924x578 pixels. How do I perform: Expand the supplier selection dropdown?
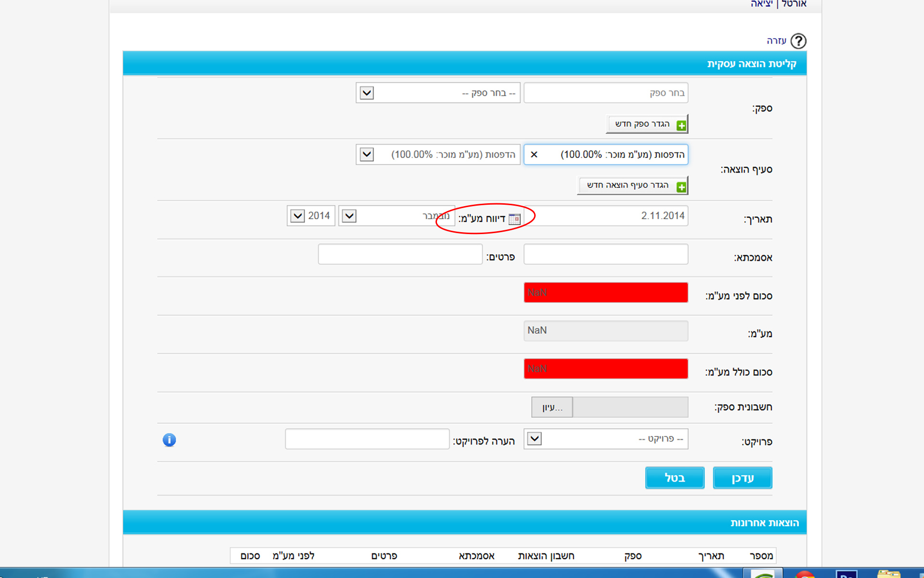(367, 92)
